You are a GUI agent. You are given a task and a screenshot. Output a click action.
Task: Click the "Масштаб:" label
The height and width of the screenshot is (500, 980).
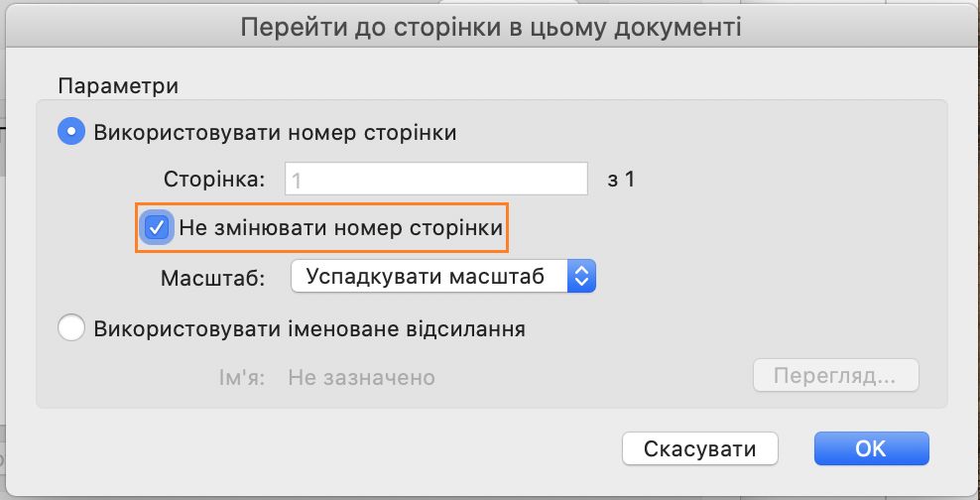tap(212, 278)
